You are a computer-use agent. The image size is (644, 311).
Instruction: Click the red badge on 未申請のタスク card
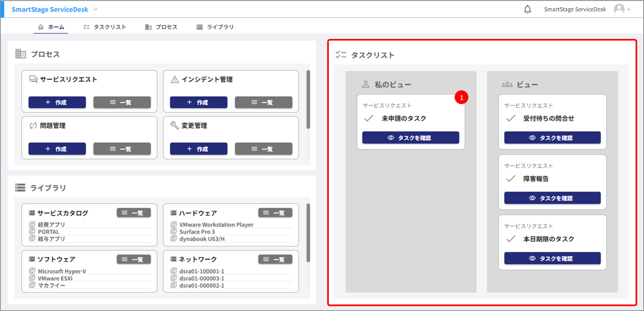click(x=461, y=97)
